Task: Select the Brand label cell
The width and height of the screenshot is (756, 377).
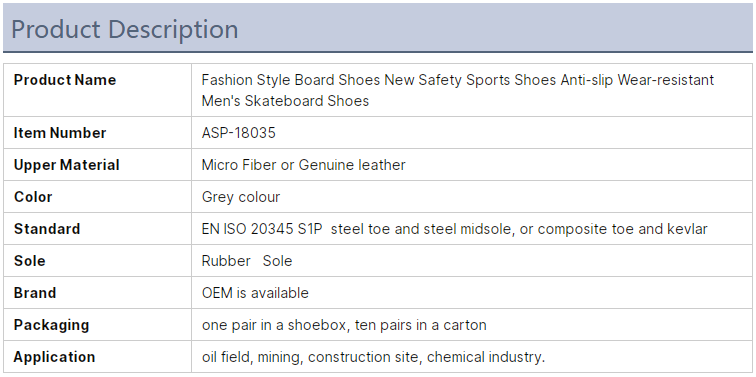Action: pos(97,293)
